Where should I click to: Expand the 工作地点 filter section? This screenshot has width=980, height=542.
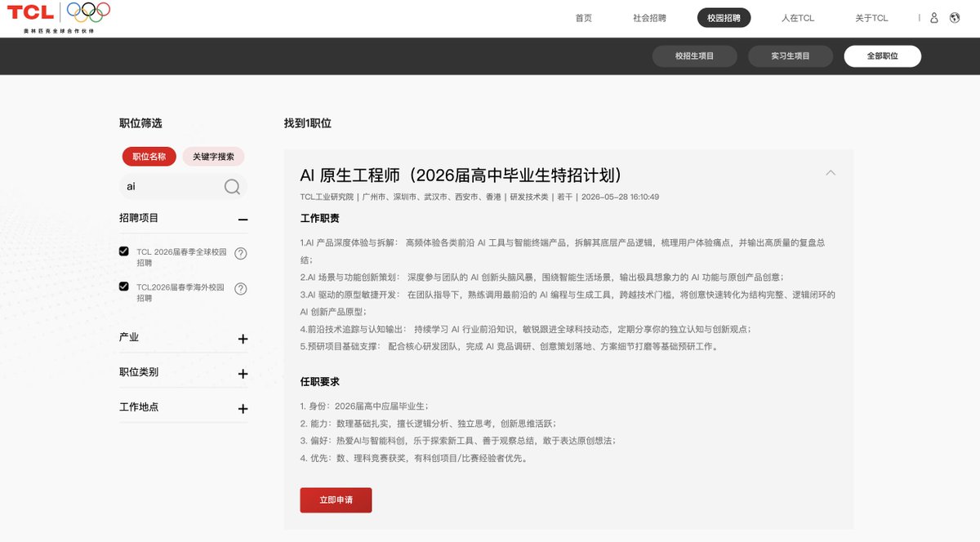pyautogui.click(x=243, y=408)
